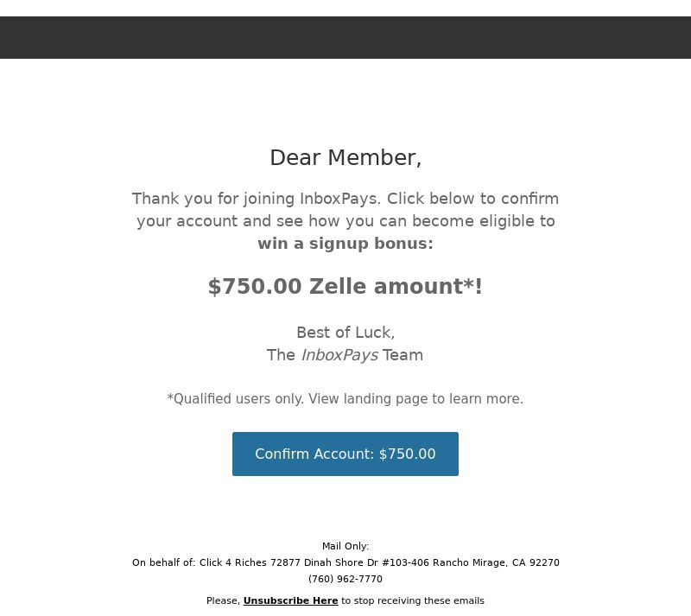Screen dimensions: 691x616
Task: Click the dark header banner
Action: [x=345, y=37]
